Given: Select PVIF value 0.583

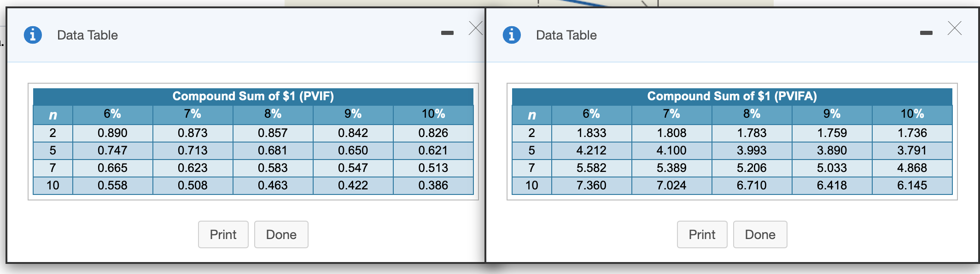Looking at the screenshot, I should pyautogui.click(x=273, y=168).
